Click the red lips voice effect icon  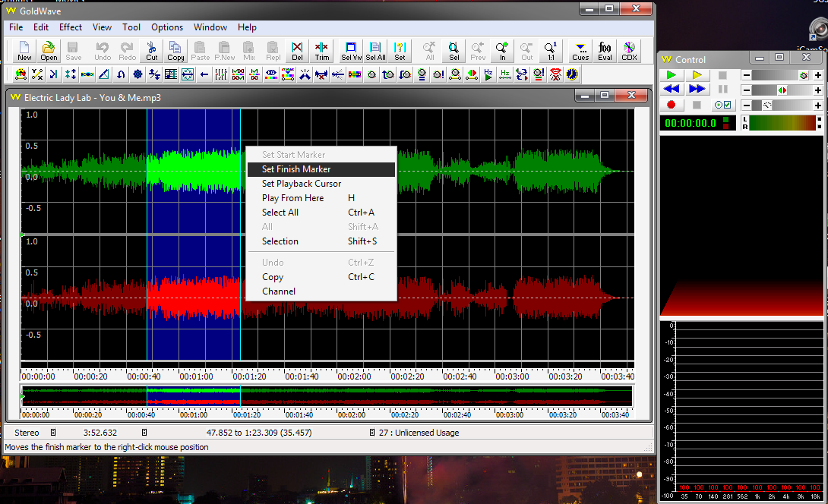tap(555, 74)
